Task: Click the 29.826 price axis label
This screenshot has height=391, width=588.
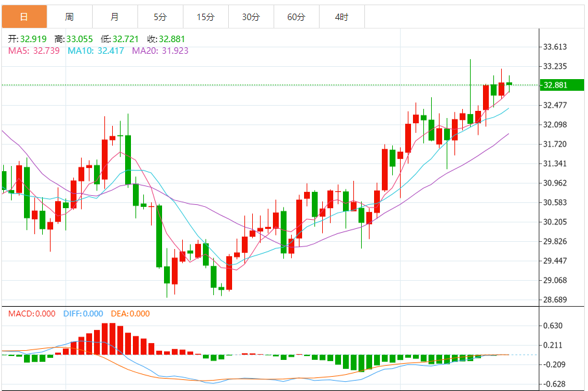Action: (555, 241)
